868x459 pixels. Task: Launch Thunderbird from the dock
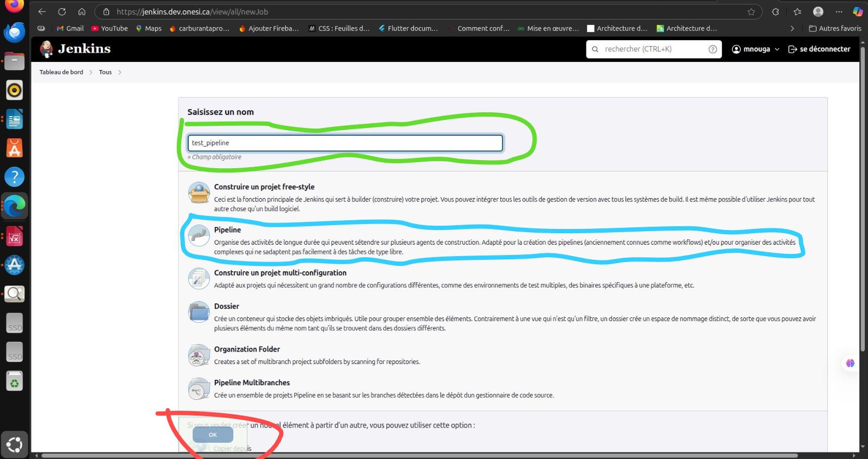15,33
